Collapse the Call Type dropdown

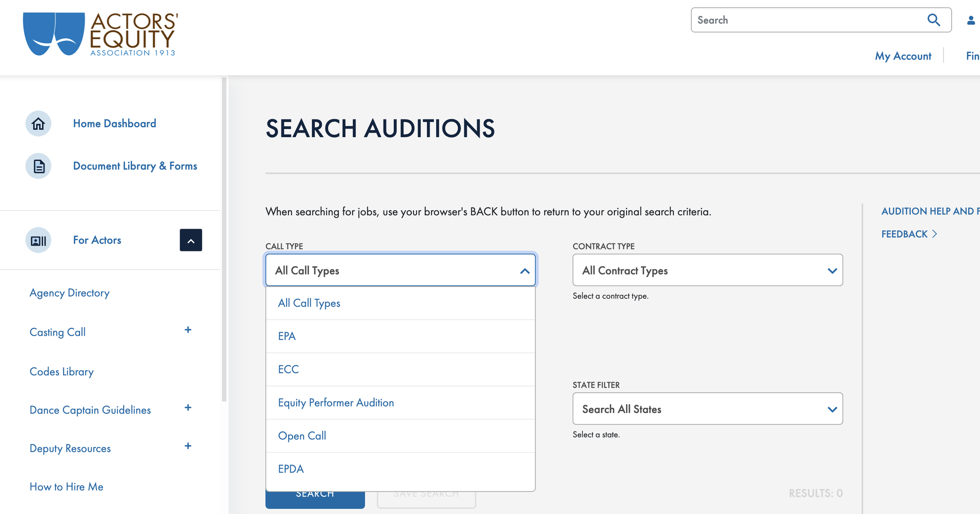[x=524, y=270]
